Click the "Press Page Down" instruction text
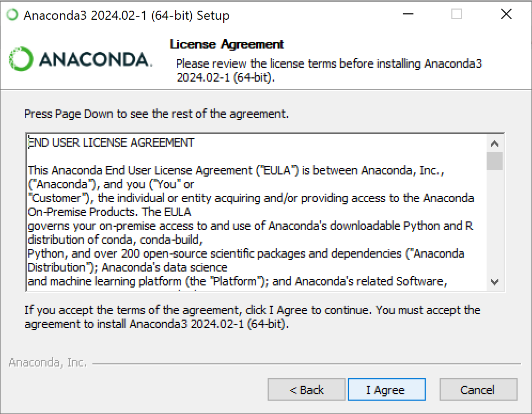532x414 pixels. point(157,114)
